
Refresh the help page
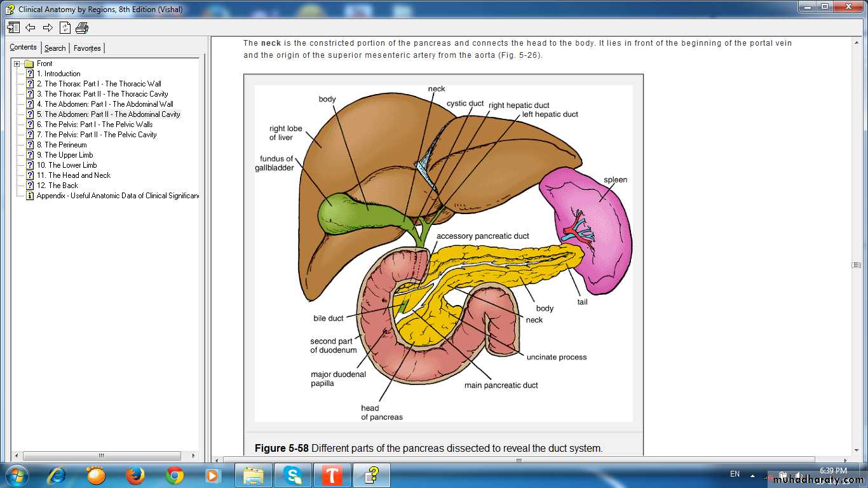65,27
